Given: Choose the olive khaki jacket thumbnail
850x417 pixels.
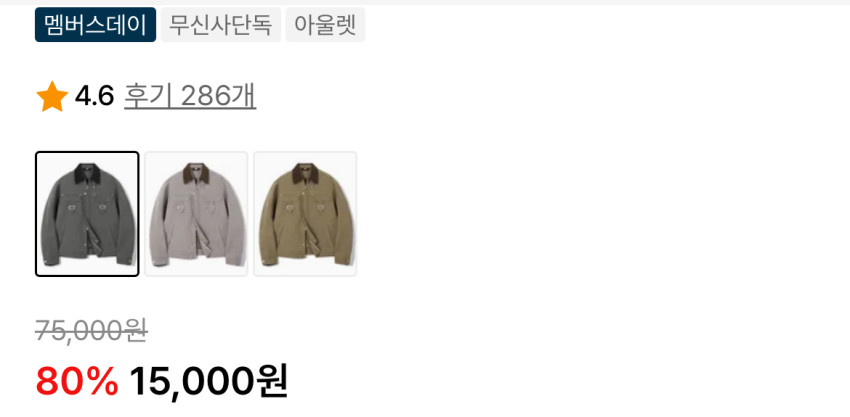Looking at the screenshot, I should pyautogui.click(x=305, y=214).
